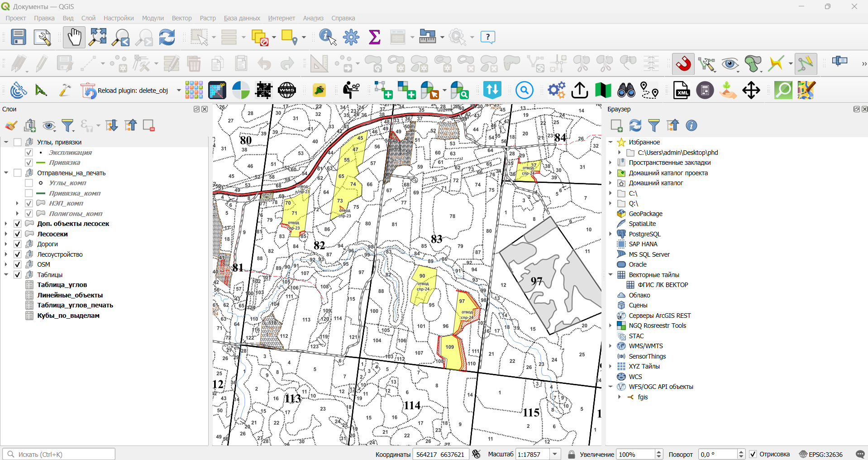The image size is (868, 460).
Task: Open the База данных menu
Action: click(242, 18)
